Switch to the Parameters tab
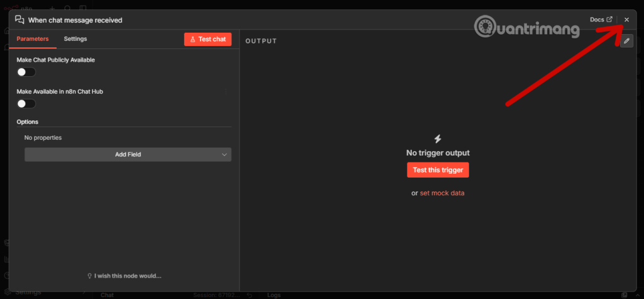The width and height of the screenshot is (644, 299). pos(33,39)
